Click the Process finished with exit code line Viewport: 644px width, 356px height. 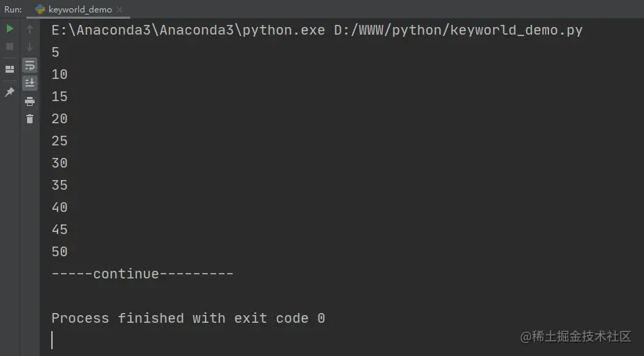[188, 318]
